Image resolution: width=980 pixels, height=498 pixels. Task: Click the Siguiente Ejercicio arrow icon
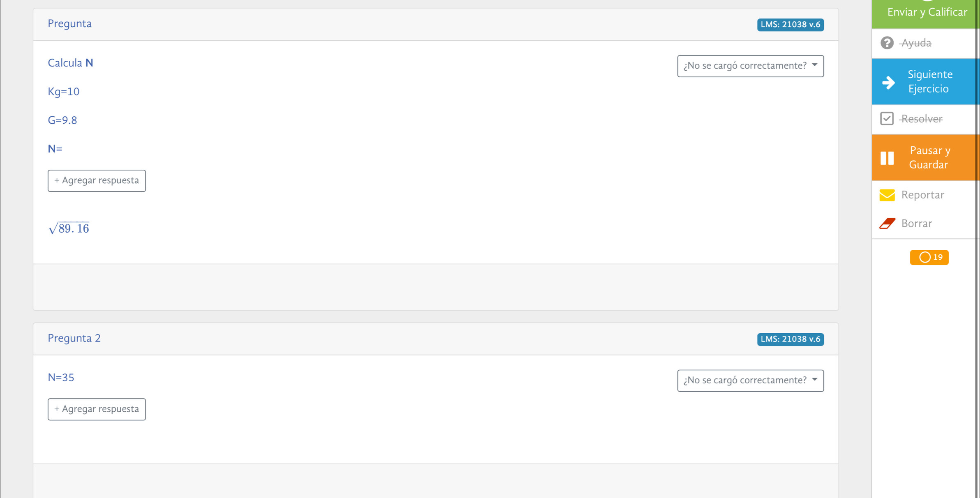[x=888, y=82]
